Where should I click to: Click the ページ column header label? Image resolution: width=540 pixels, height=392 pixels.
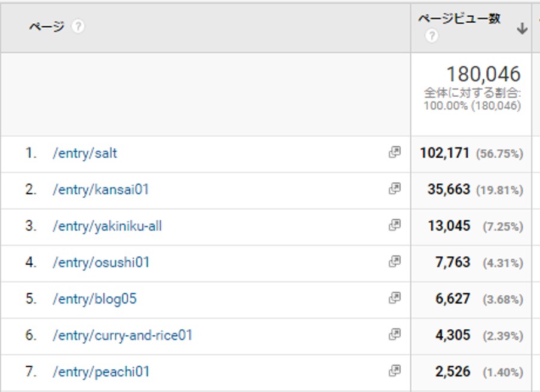[x=47, y=26]
